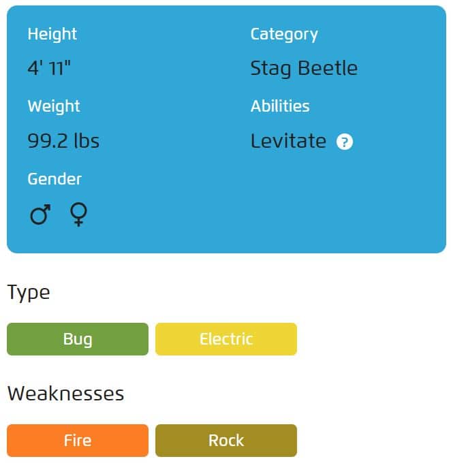Click the 99.2 lbs weight value

click(x=63, y=141)
